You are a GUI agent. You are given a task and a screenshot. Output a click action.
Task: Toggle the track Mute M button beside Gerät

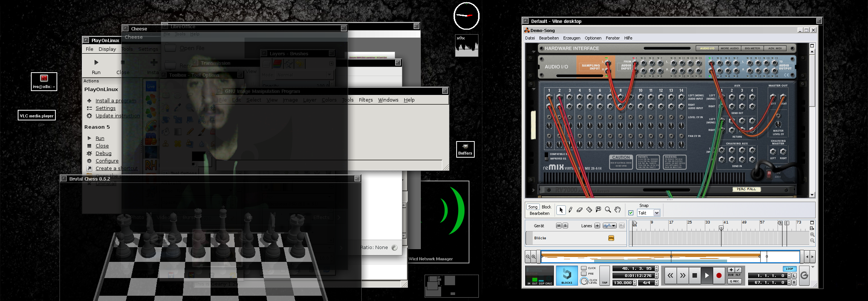pos(559,226)
